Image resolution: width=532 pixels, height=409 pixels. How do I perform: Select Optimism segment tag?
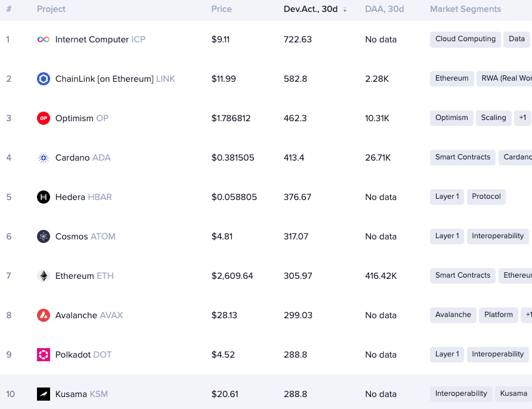point(451,118)
